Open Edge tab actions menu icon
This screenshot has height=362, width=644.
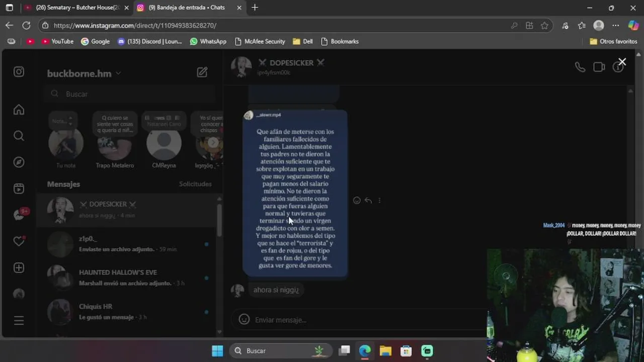(9, 8)
